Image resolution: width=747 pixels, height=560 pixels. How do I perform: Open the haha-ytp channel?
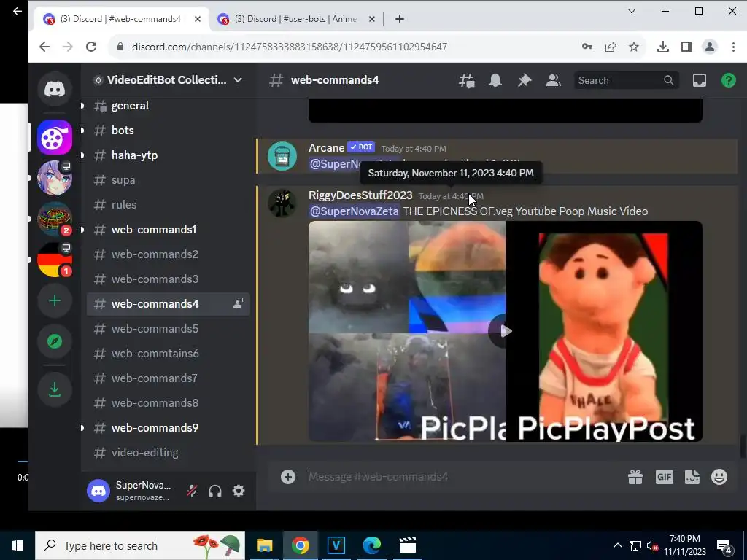[169, 155]
